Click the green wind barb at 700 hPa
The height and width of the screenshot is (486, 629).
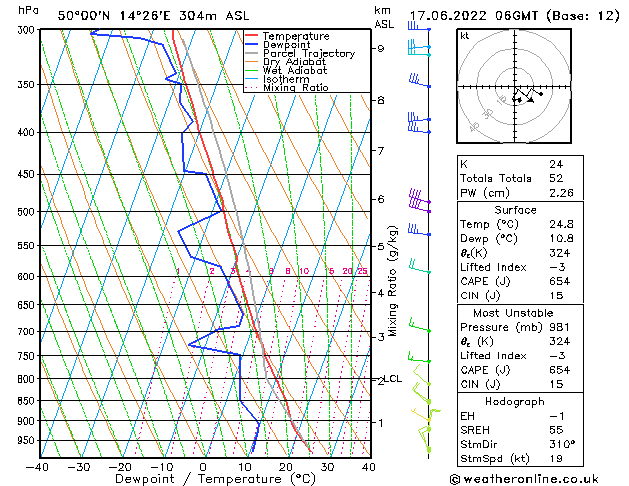tap(419, 325)
